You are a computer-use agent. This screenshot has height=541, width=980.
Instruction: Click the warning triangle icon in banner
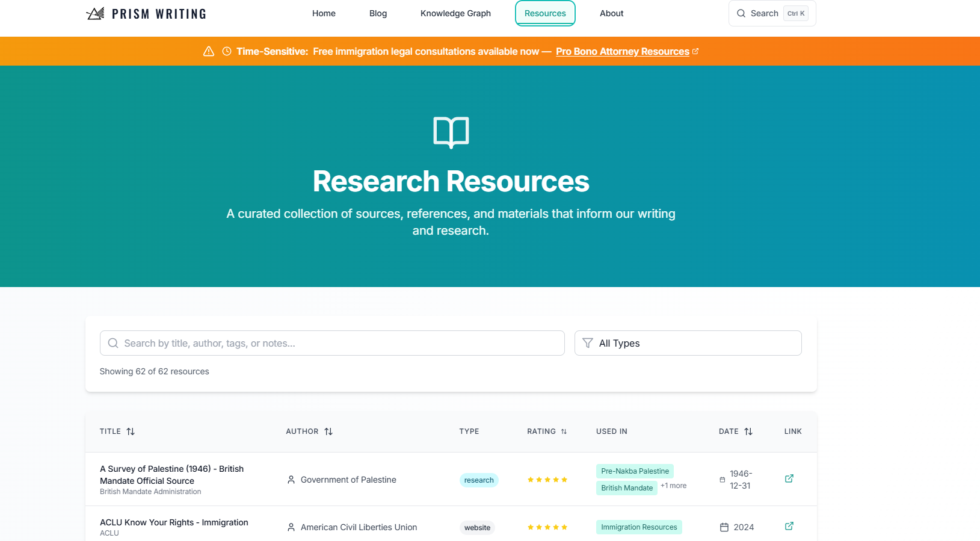tap(209, 52)
